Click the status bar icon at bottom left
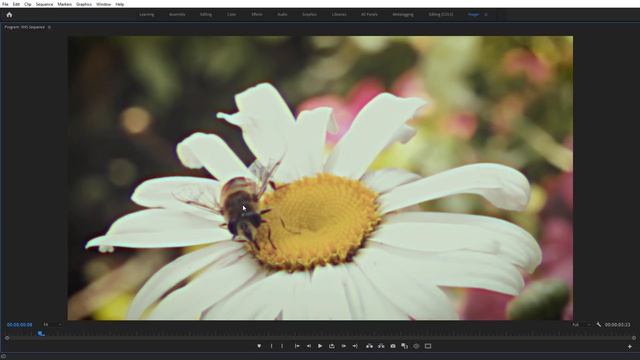This screenshot has width=640, height=360. pyautogui.click(x=4, y=356)
